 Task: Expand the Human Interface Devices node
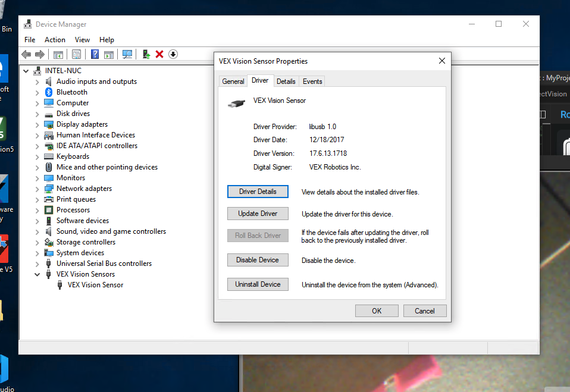coord(37,136)
